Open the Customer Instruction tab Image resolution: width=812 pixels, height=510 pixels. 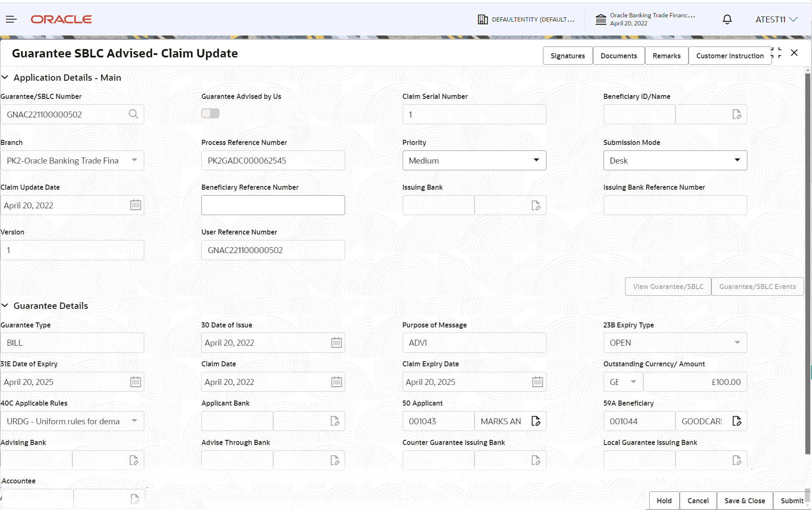pyautogui.click(x=730, y=55)
